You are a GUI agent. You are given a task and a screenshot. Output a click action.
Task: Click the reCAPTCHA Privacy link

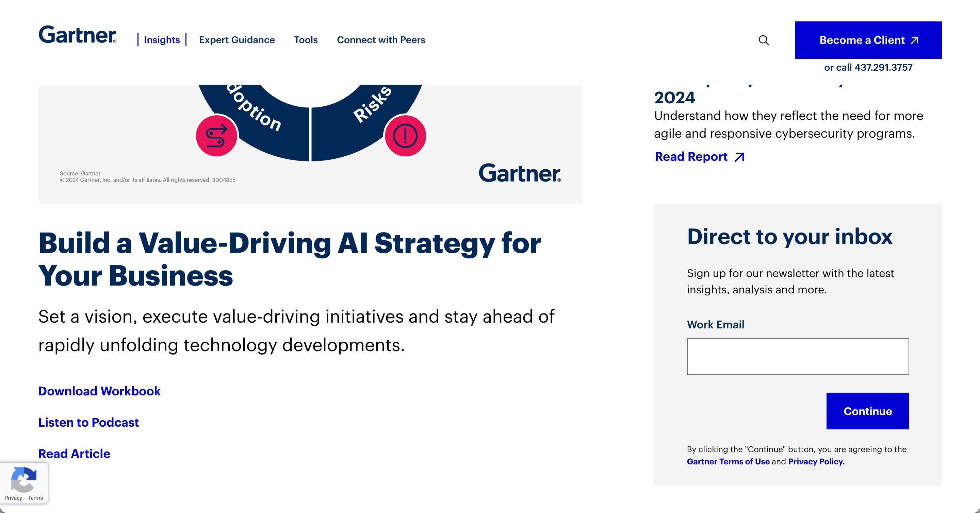point(13,498)
